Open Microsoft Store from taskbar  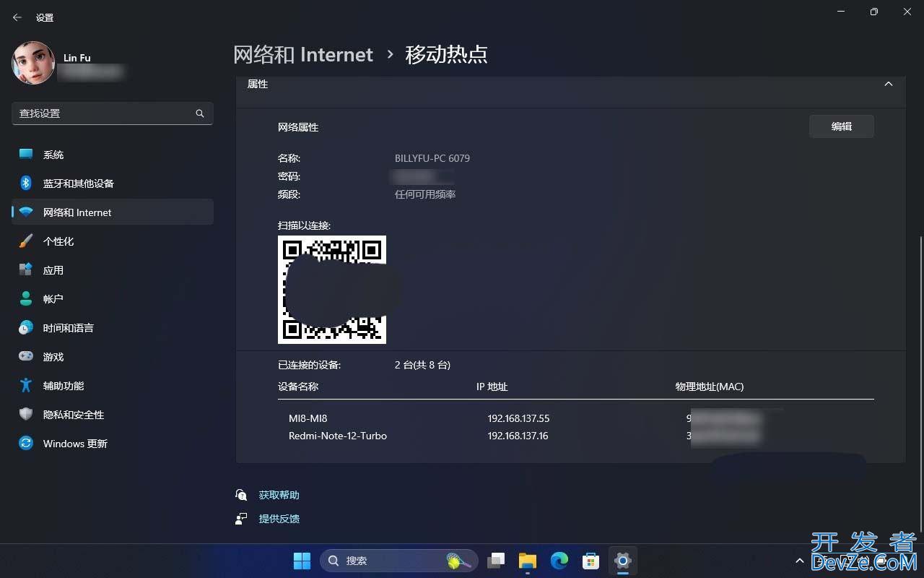[x=591, y=561]
